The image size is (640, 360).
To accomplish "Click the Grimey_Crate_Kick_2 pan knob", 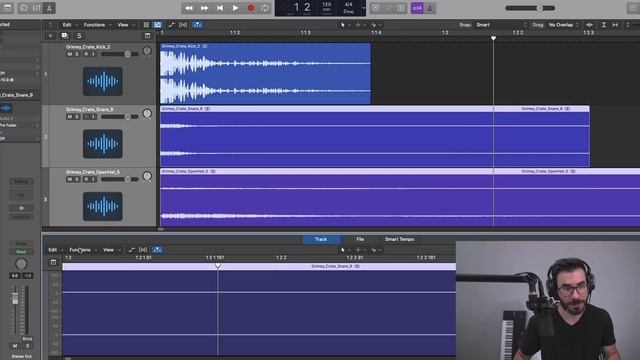I will (147, 51).
